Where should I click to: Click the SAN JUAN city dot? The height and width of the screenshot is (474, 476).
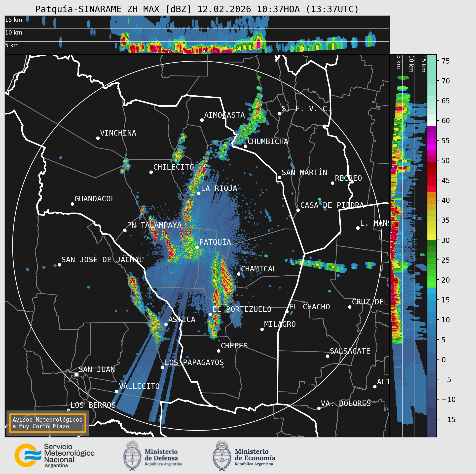point(76,374)
